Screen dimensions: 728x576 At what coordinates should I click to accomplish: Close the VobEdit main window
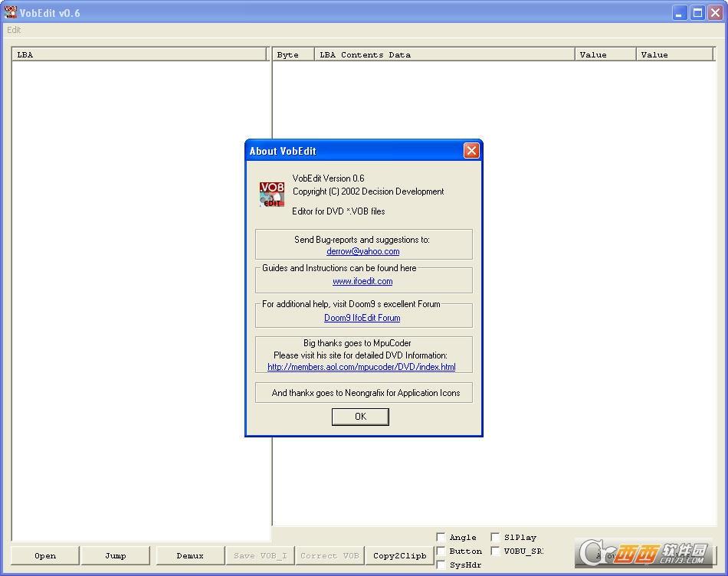(x=715, y=12)
